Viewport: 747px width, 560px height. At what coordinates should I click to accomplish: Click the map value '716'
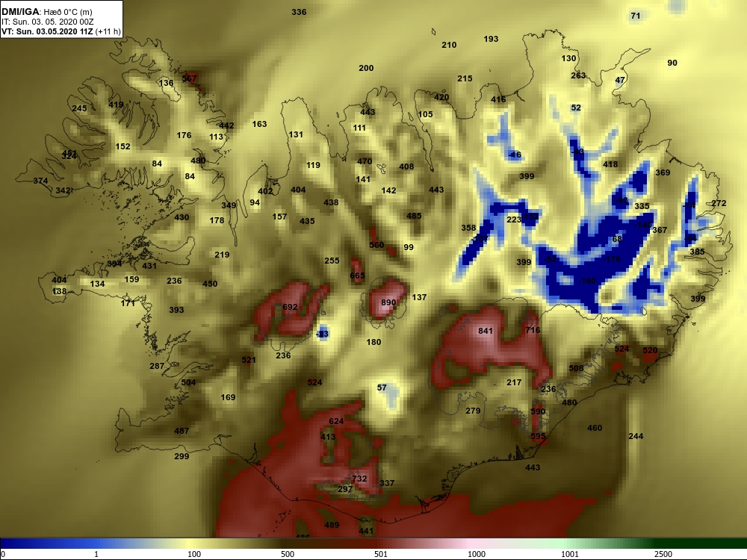pyautogui.click(x=533, y=329)
